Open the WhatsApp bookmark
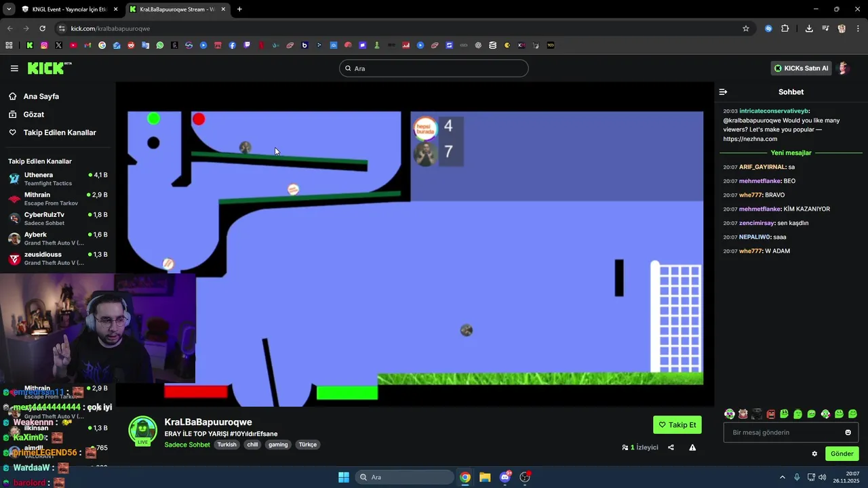Image resolution: width=868 pixels, height=488 pixels. [160, 45]
